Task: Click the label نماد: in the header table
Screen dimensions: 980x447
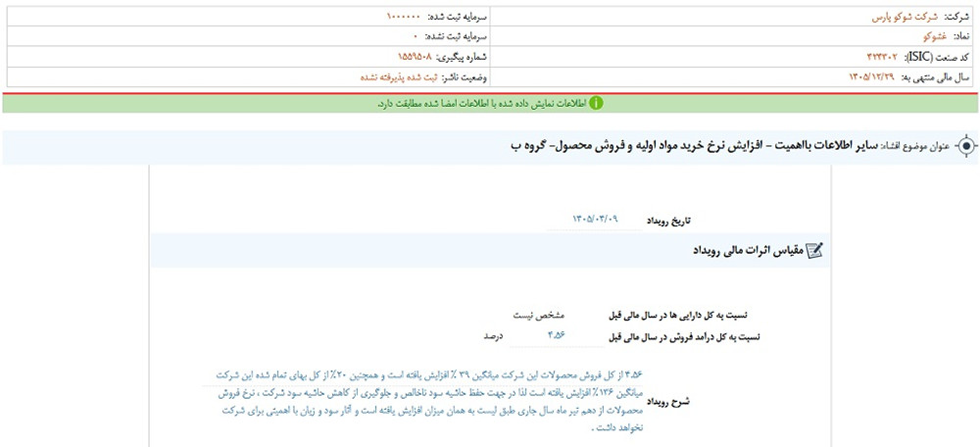Action: coord(961,36)
